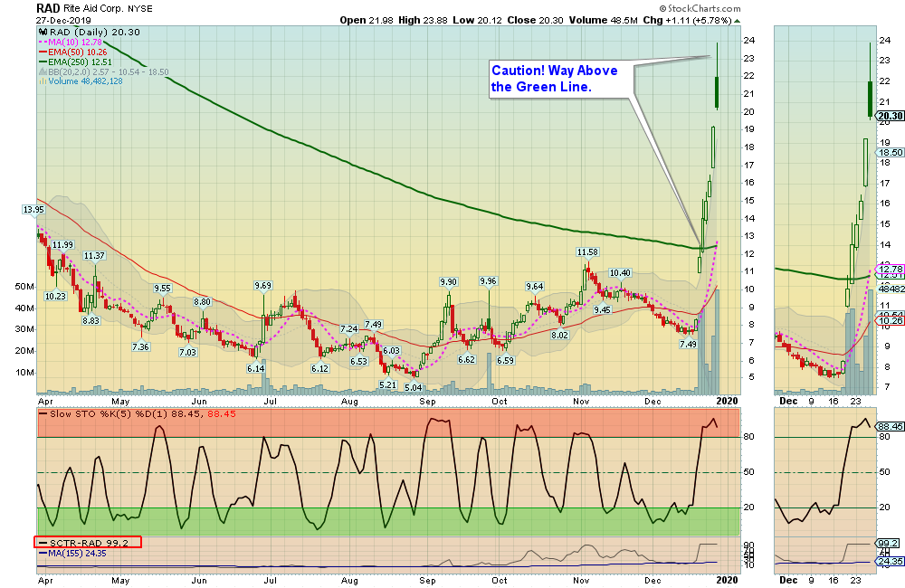Click the 13.95 price label in April
Viewport: 905px width, 588px height.
(x=33, y=210)
